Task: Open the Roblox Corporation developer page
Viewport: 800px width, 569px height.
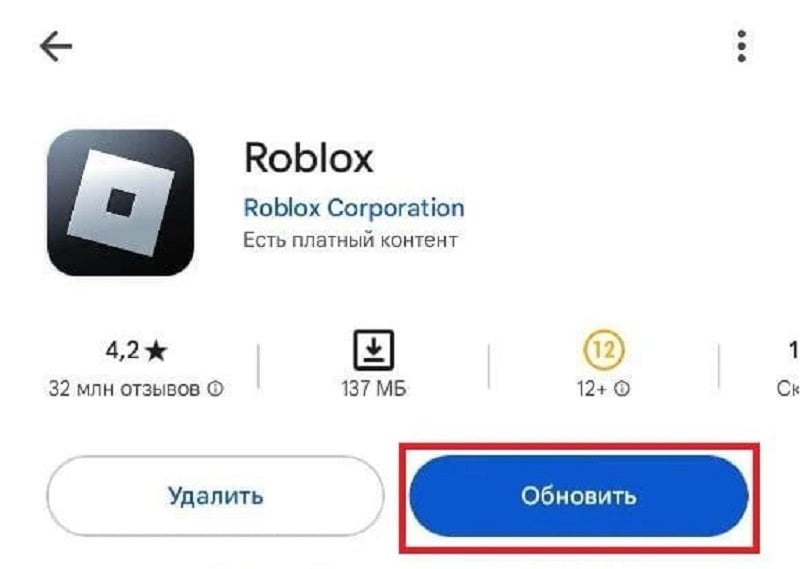Action: (354, 208)
